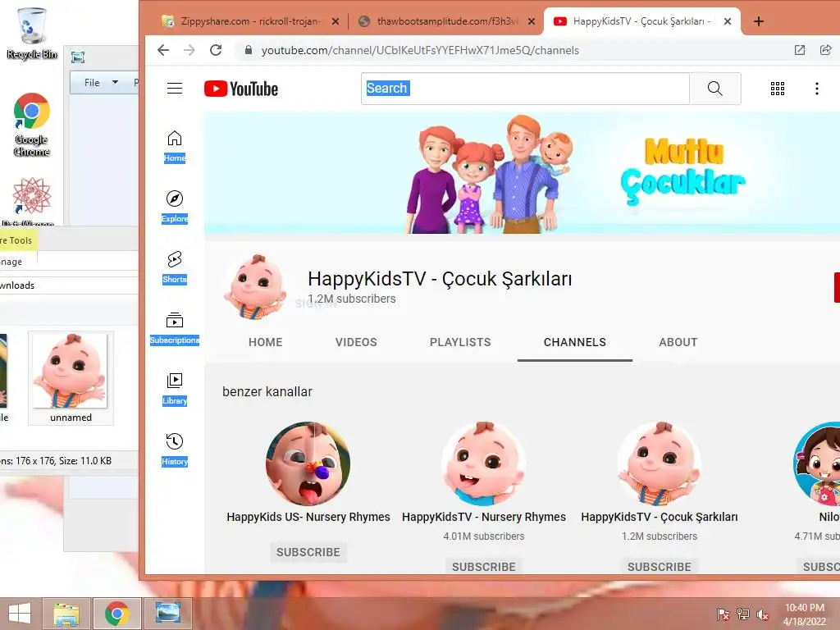Click Chrome icon in the taskbar
This screenshot has width=840, height=630.
(x=116, y=614)
